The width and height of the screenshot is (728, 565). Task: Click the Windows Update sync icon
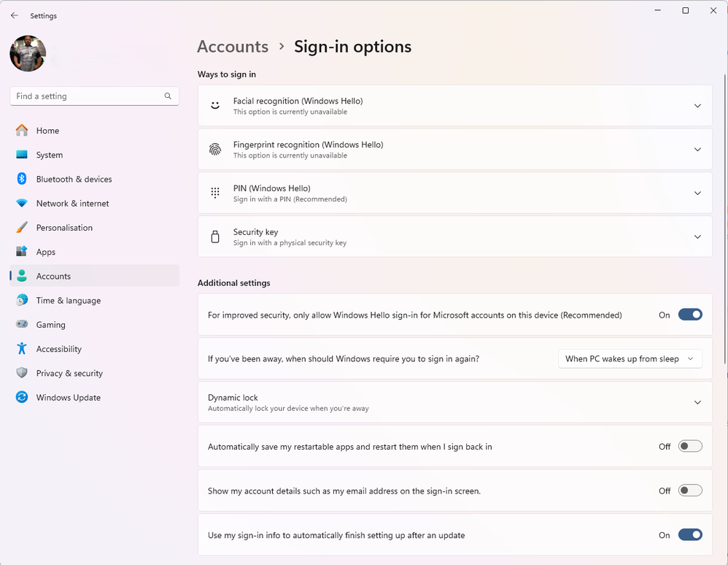pyautogui.click(x=22, y=398)
